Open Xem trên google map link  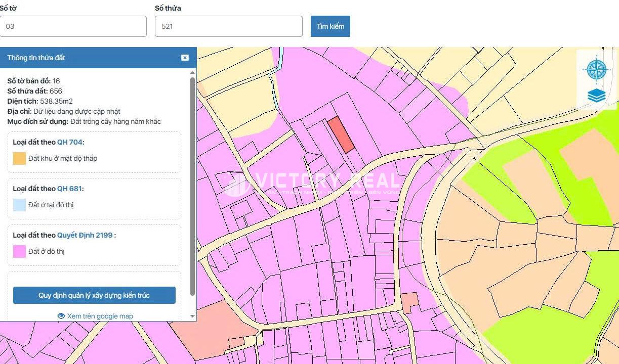coord(100,316)
